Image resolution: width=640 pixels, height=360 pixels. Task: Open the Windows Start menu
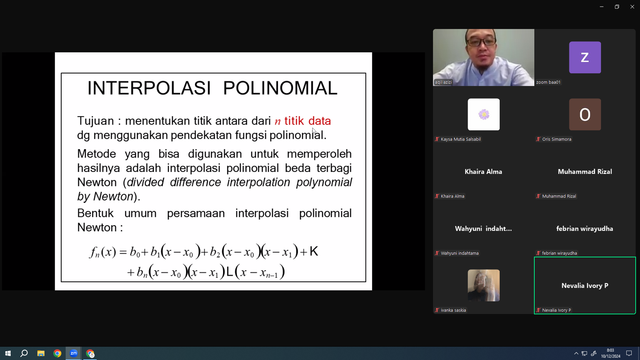[x=8, y=353]
